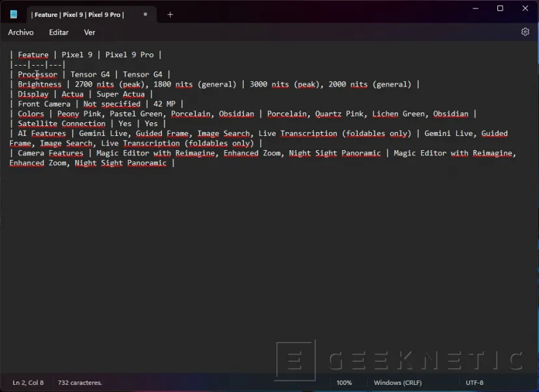The height and width of the screenshot is (392, 539).
Task: Minimize the Notepad window
Action: click(476, 8)
